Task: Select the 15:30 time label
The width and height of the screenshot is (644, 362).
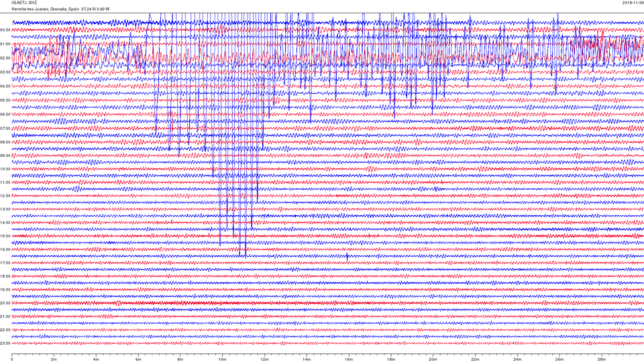Action: pos(5,236)
